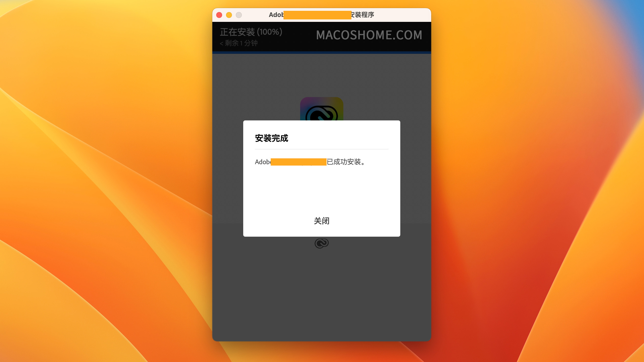Click the macOS desktop wallpaper area
The image size is (644, 362).
(x=88, y=177)
